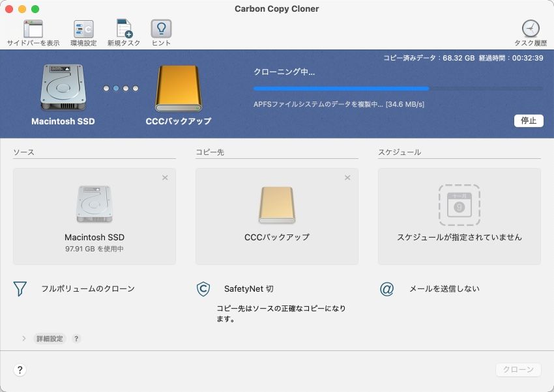Select the CCCバックアップ destination drive icon
Viewport: 554px width, 392px height.
pos(276,205)
